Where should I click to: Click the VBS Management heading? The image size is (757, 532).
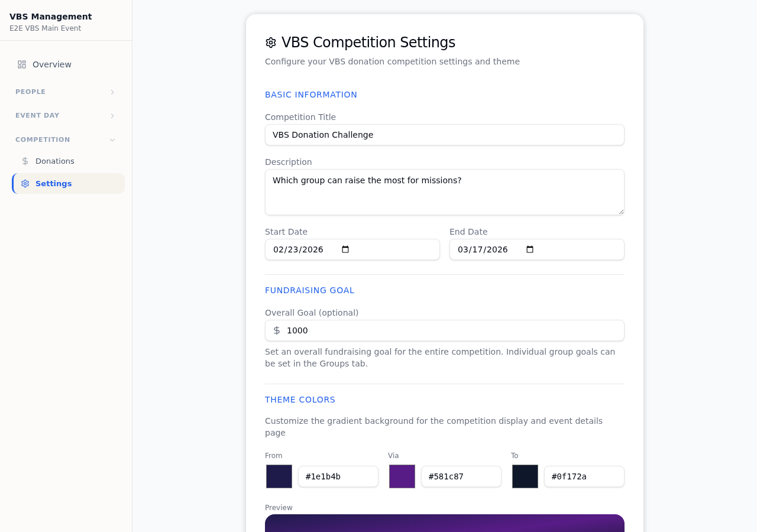[x=50, y=15]
